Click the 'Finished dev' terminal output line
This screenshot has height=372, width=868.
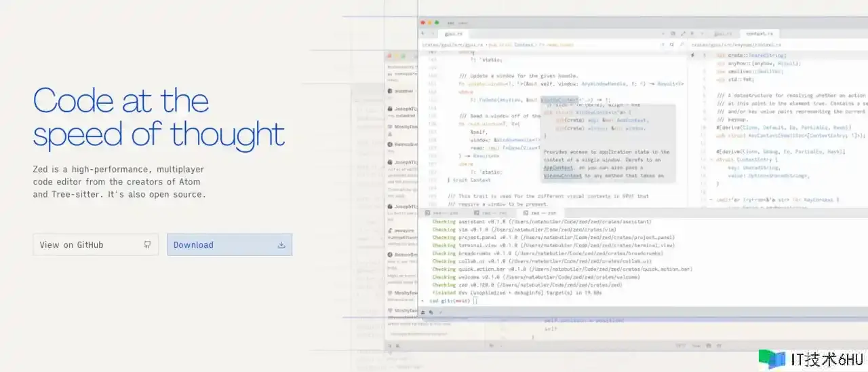517,293
